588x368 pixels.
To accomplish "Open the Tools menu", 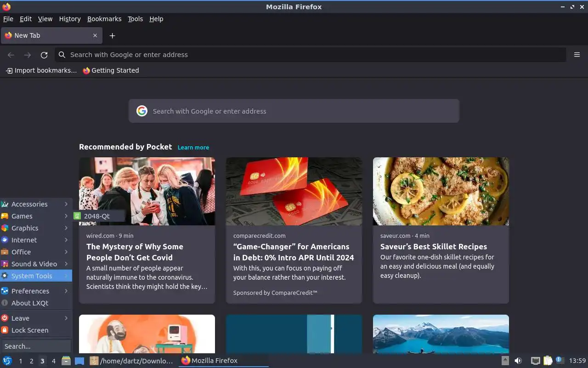I will pos(135,19).
